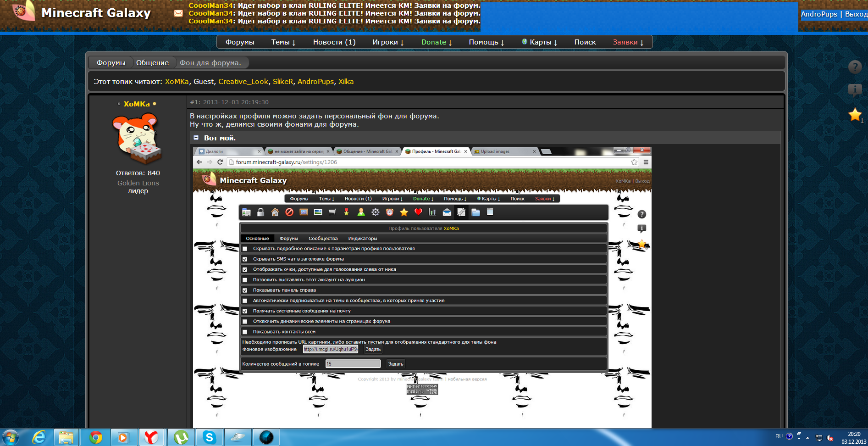Screen dimensions: 868x446
Task: Click the network icon in the system tray
Action: 819,438
